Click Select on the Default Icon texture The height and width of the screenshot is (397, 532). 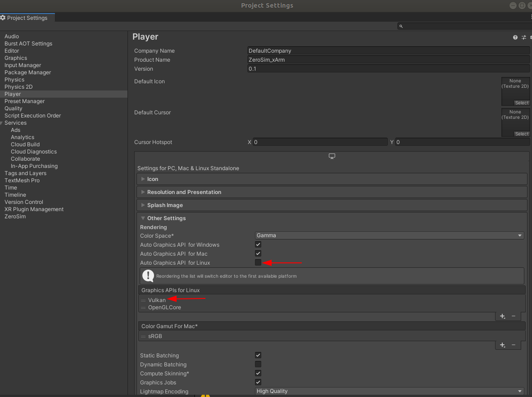(x=522, y=103)
